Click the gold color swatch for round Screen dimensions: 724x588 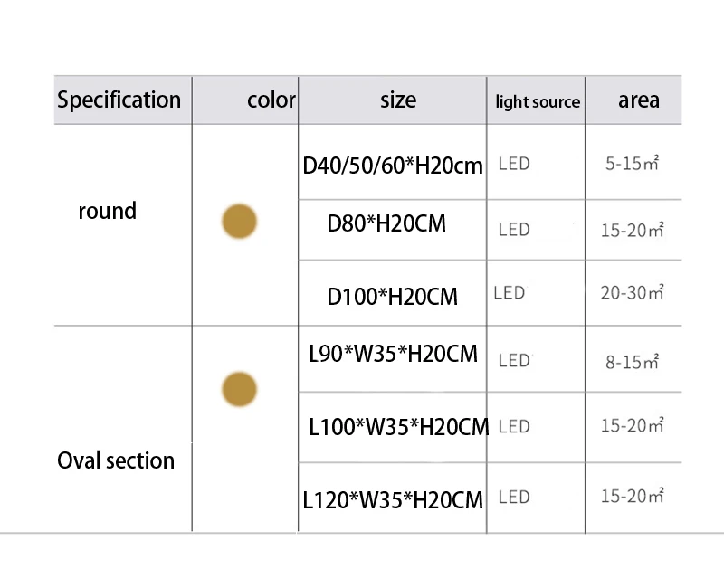tap(240, 222)
